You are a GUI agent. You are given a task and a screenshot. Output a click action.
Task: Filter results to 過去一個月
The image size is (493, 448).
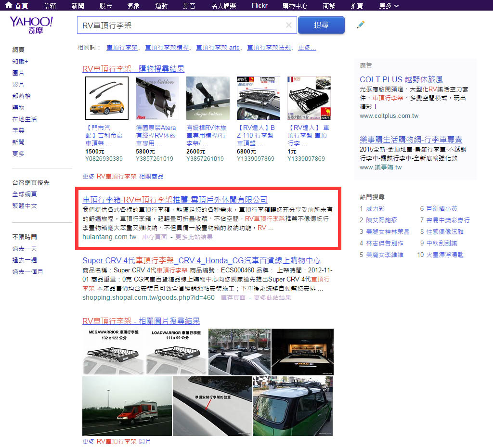tap(27, 271)
